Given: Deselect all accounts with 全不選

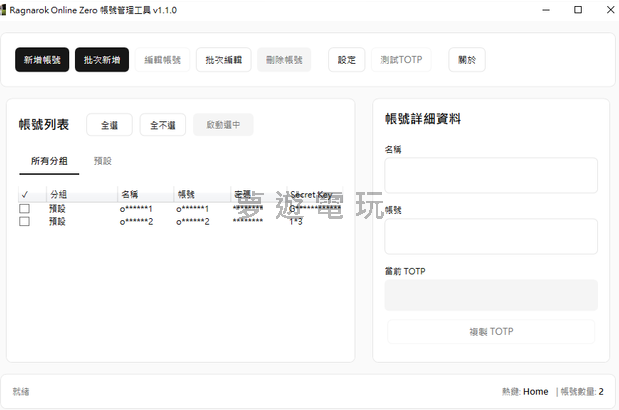Looking at the screenshot, I should click(162, 125).
